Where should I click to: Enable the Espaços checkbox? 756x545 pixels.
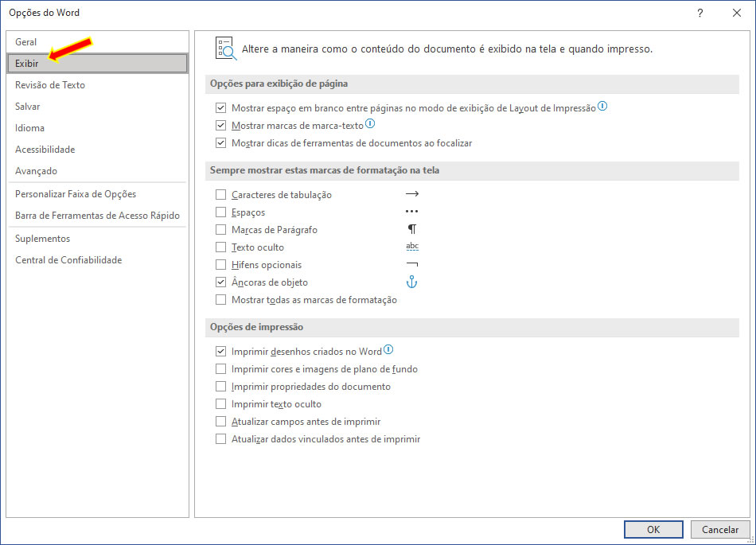220,212
